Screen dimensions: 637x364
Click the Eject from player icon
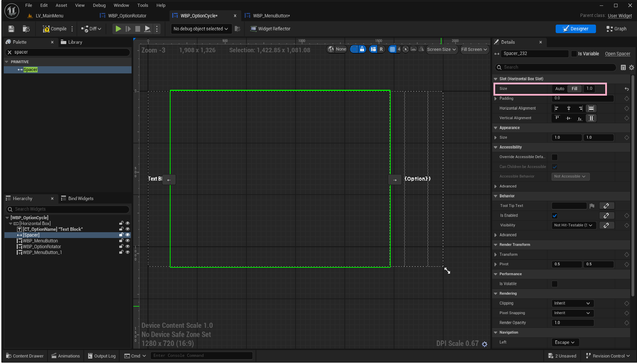(x=147, y=29)
